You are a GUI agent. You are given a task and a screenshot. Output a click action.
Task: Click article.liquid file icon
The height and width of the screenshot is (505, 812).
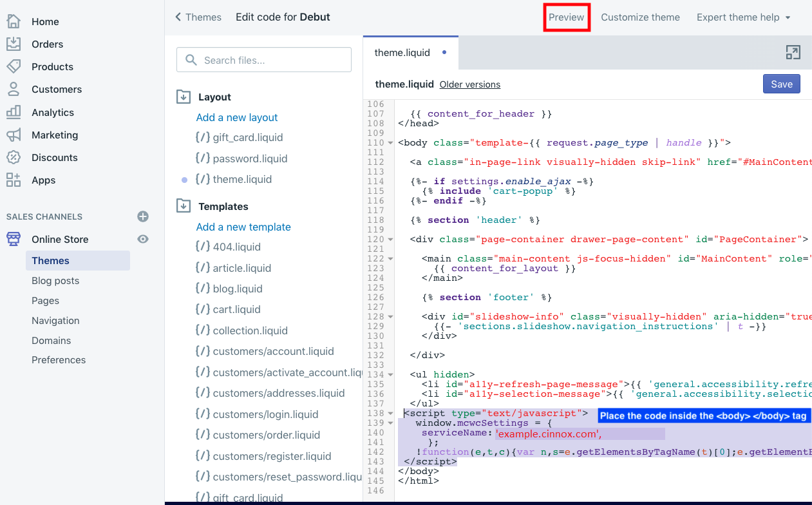(202, 268)
